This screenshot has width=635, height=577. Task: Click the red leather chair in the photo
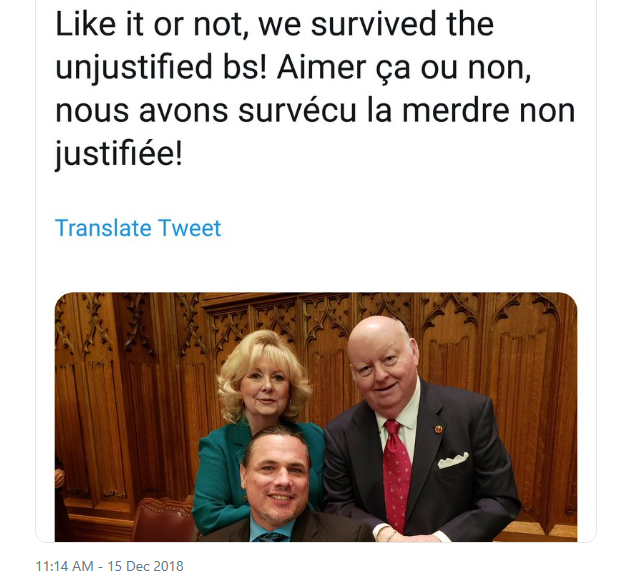[164, 520]
